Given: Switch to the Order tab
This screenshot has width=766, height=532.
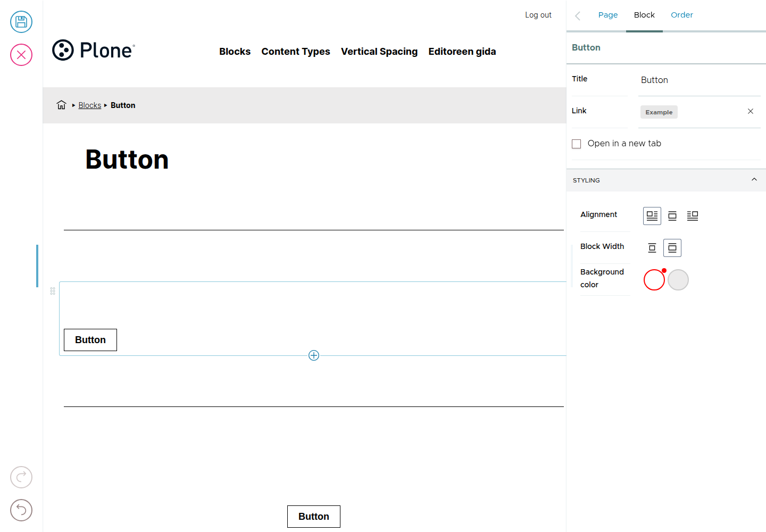Looking at the screenshot, I should point(682,15).
